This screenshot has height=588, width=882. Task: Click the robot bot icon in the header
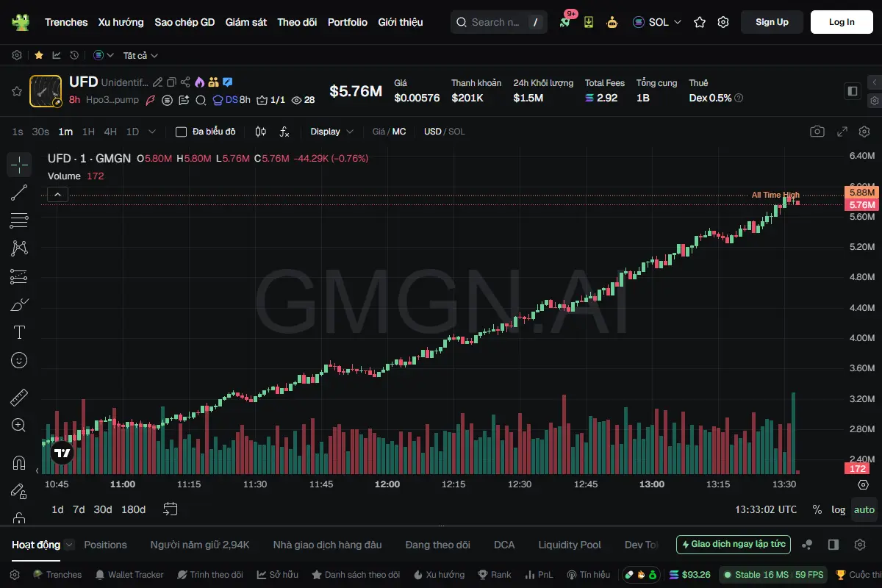coord(612,22)
